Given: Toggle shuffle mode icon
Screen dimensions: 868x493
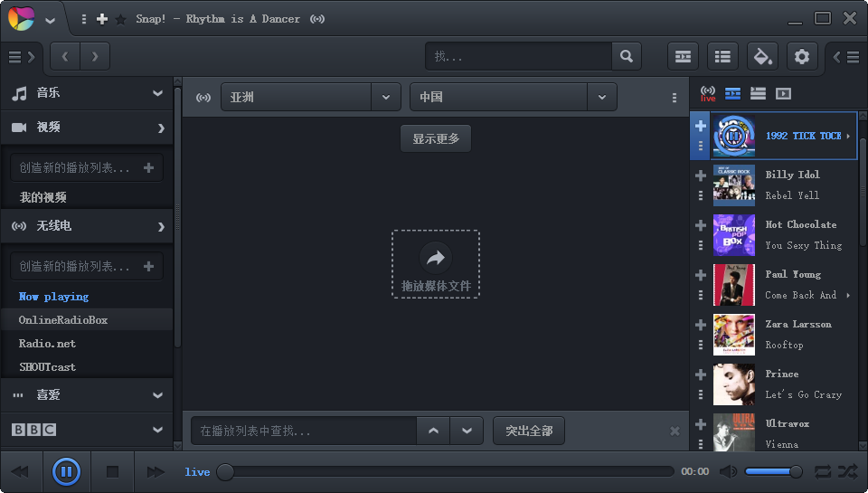Looking at the screenshot, I should pos(847,472).
